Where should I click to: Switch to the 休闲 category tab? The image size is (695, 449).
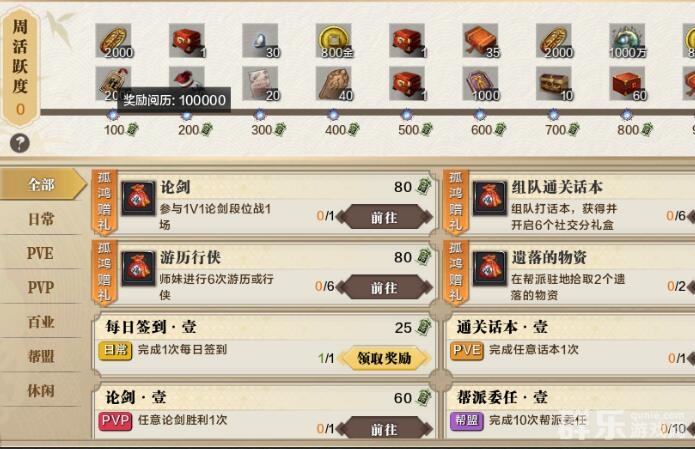(x=41, y=390)
